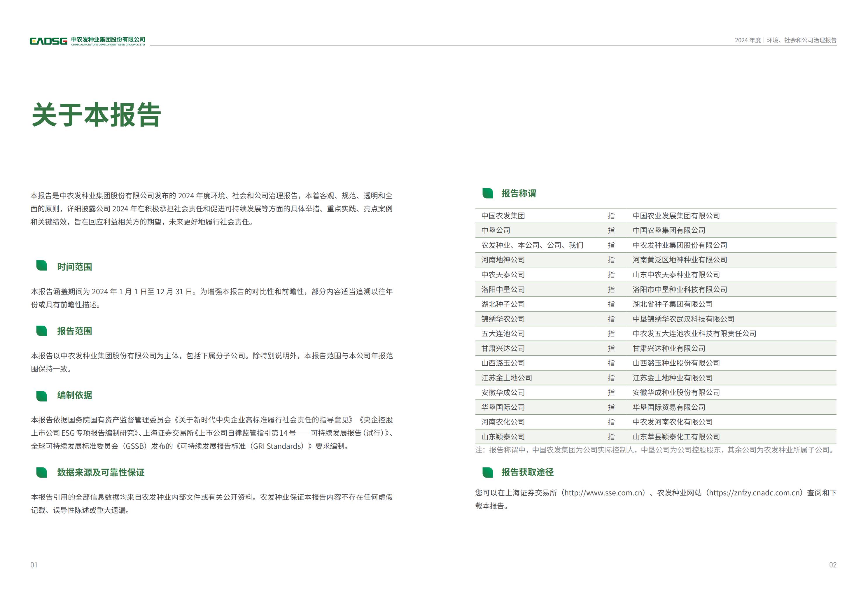868x589 pixels.
Task: Click table cell 河南农化公司
Action: [x=503, y=422]
